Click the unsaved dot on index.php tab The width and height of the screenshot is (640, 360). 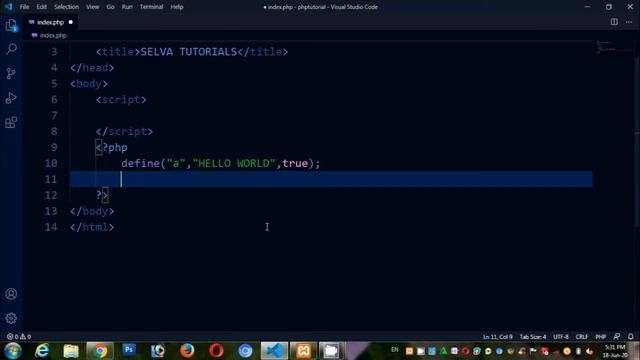(x=71, y=22)
